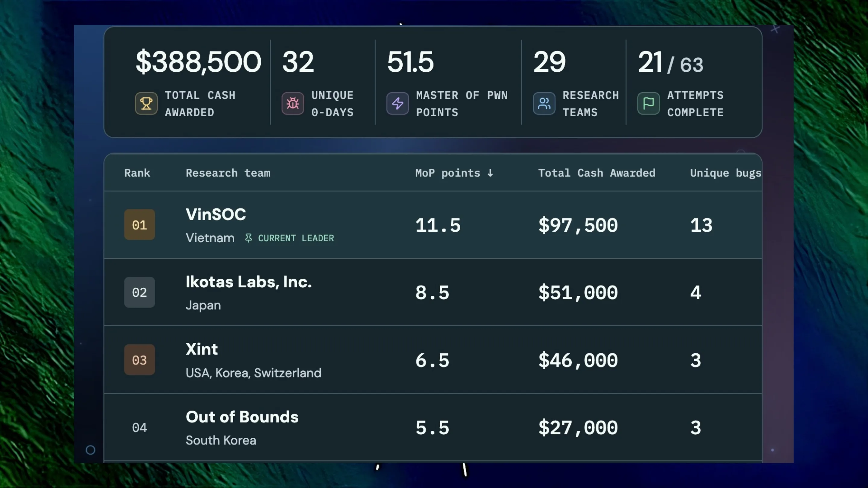868x488 pixels.
Task: Click the flag icon for Attempts Complete
Action: tap(649, 103)
